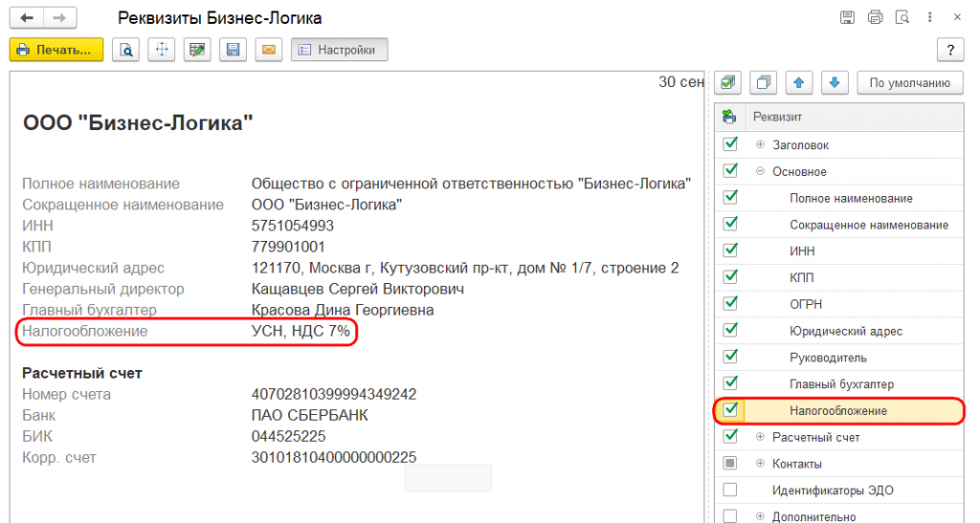The image size is (980, 523).
Task: Click the corr. account 30101810400000000225
Action: (334, 457)
